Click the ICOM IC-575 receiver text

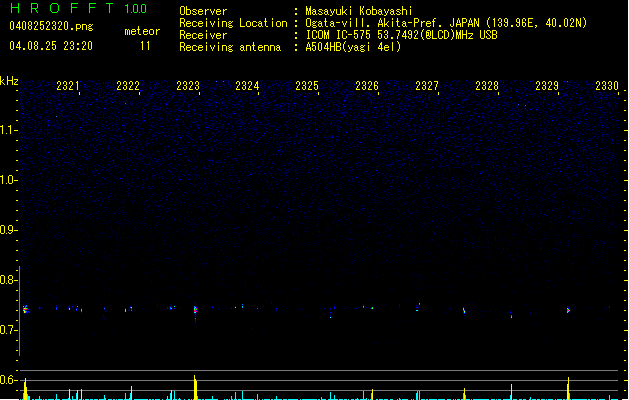point(401,35)
